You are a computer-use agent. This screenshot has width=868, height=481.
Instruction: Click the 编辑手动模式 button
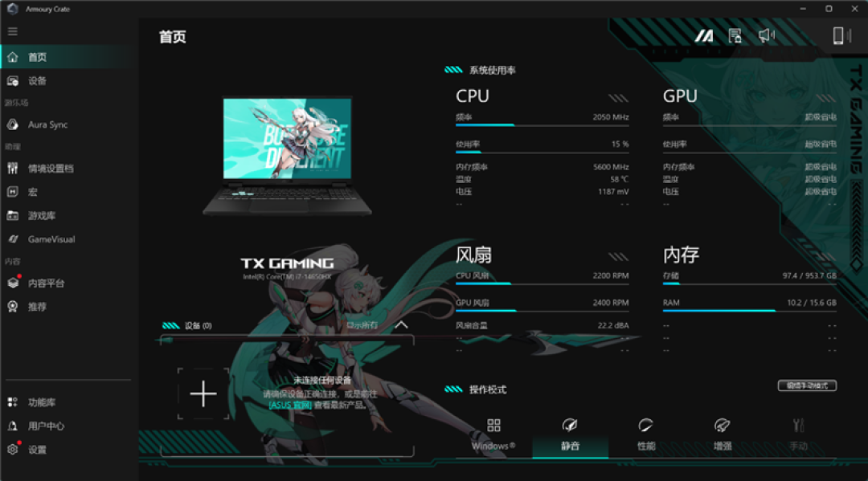[x=807, y=386]
